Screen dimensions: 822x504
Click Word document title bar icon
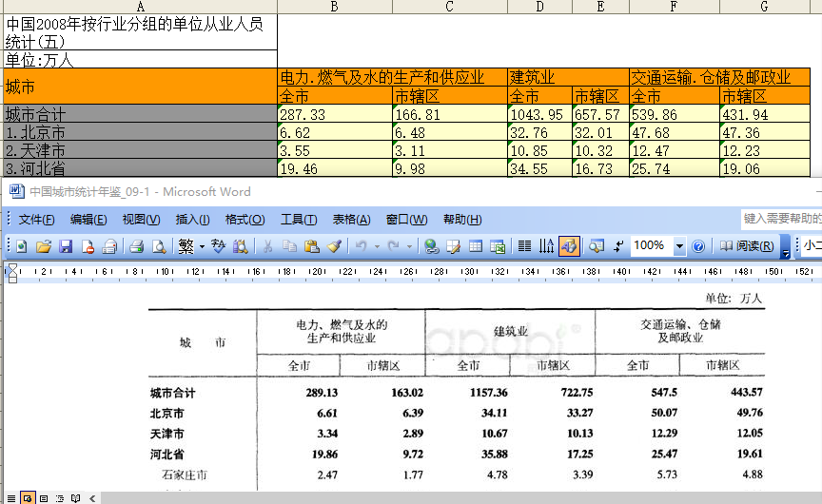[17, 191]
